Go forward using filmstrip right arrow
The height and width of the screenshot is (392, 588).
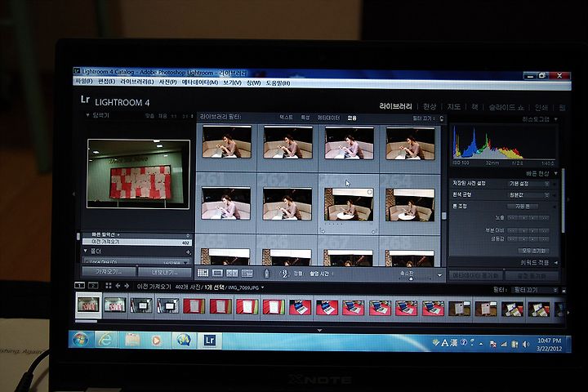coord(127,286)
